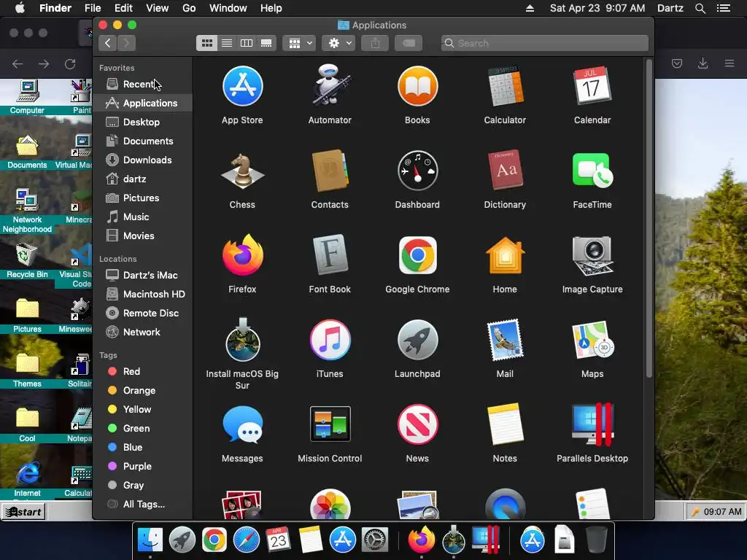This screenshot has width=747, height=560.
Task: Open the Messages app icon
Action: point(242,424)
